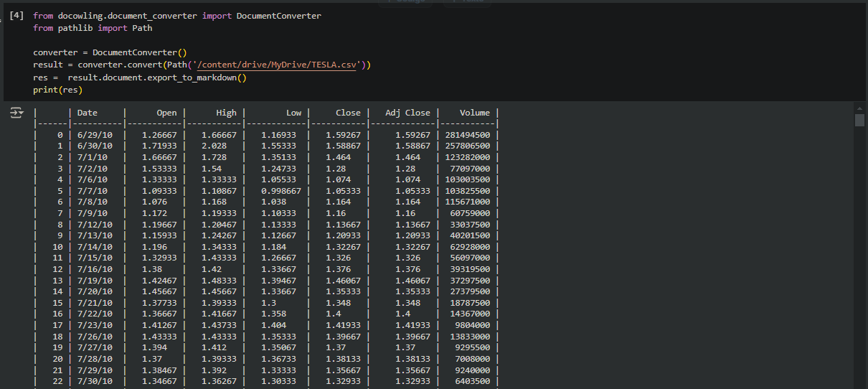868x389 pixels.
Task: Click the 'converter = DocumentConverter()' line
Action: tap(109, 52)
